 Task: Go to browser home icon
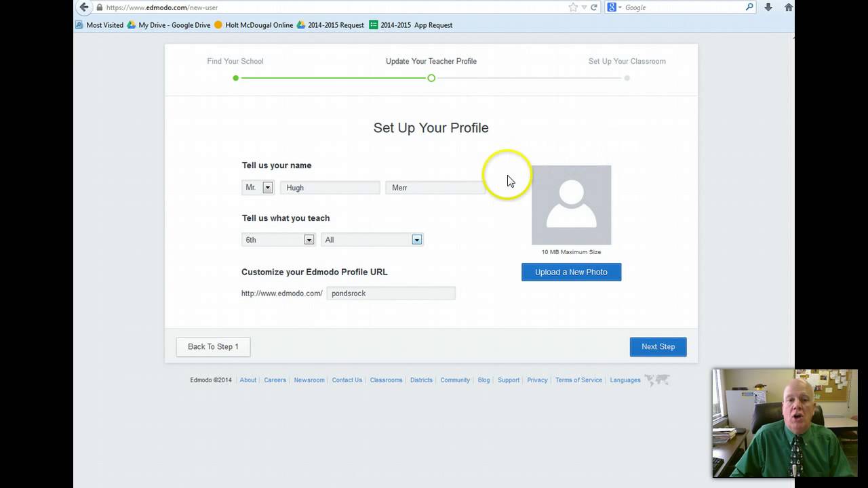point(789,7)
